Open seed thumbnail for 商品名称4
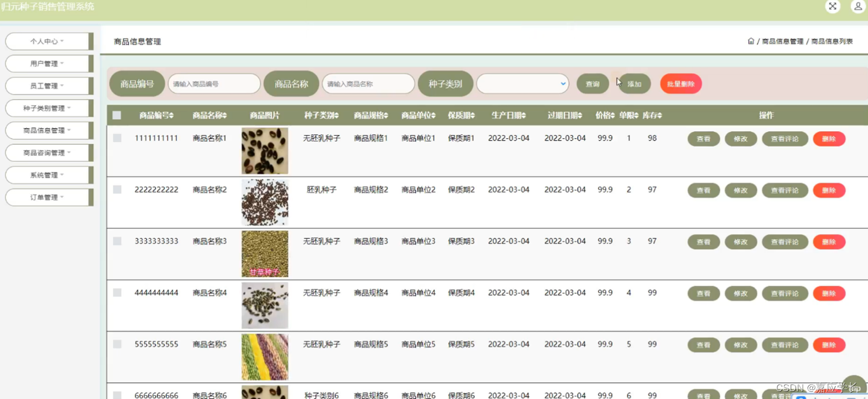The image size is (868, 399). 265,305
